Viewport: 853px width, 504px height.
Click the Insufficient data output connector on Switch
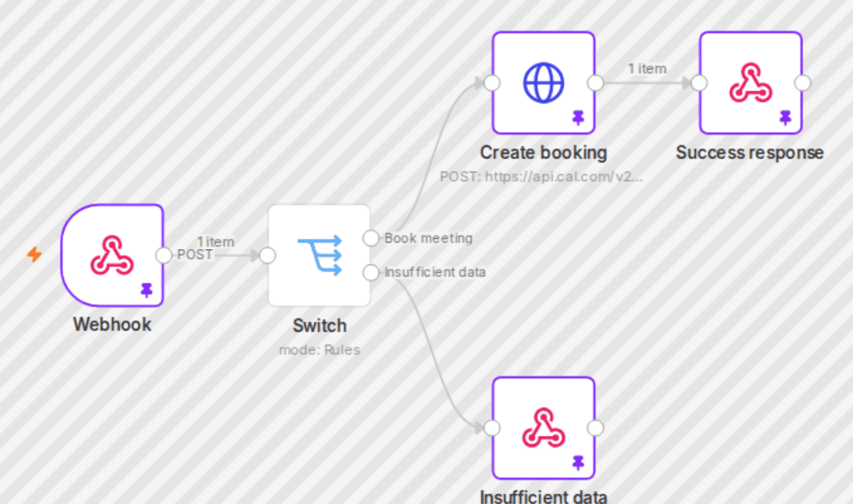click(x=371, y=272)
